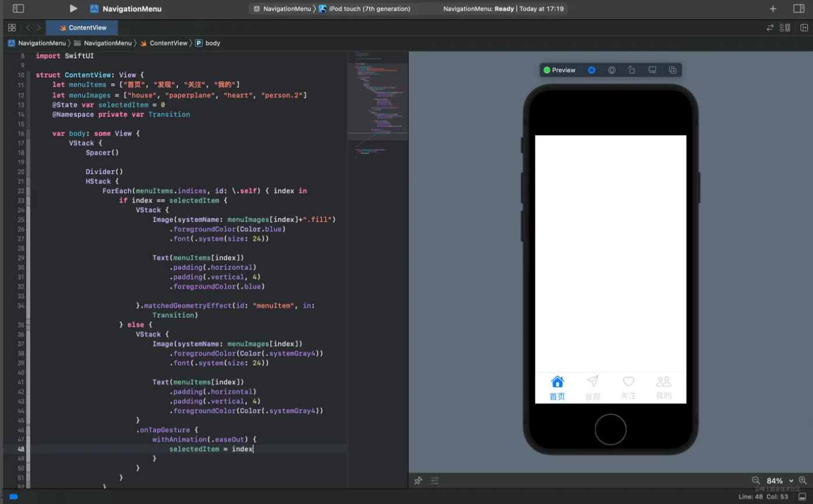813x504 pixels.
Task: Click line number 16 in the gutter
Action: [x=21, y=134]
